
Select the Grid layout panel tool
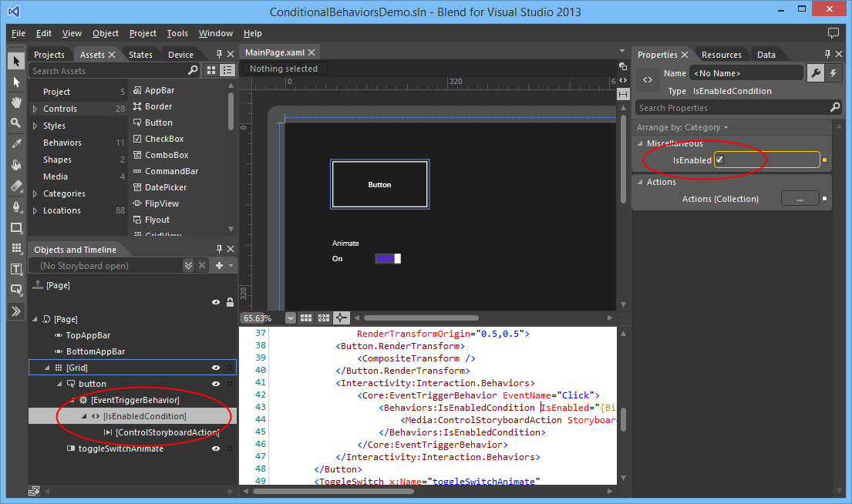[x=16, y=249]
